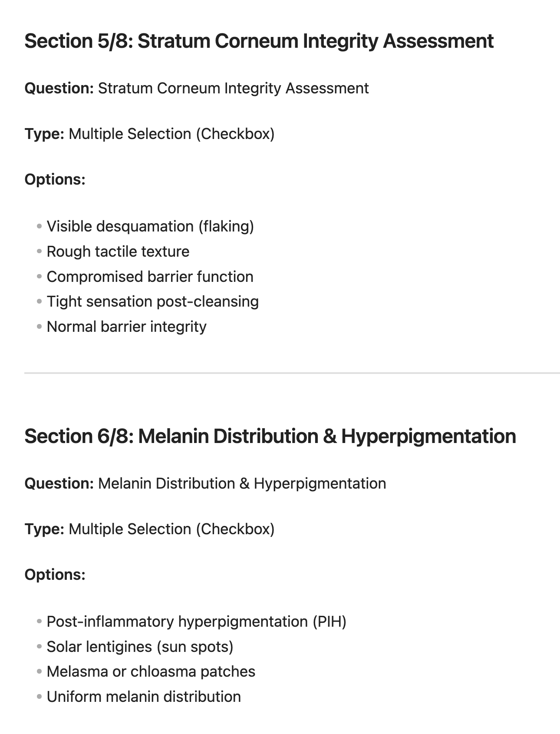Select 'Visible desquamation (flaking)' option
The image size is (560, 734).
click(x=150, y=226)
